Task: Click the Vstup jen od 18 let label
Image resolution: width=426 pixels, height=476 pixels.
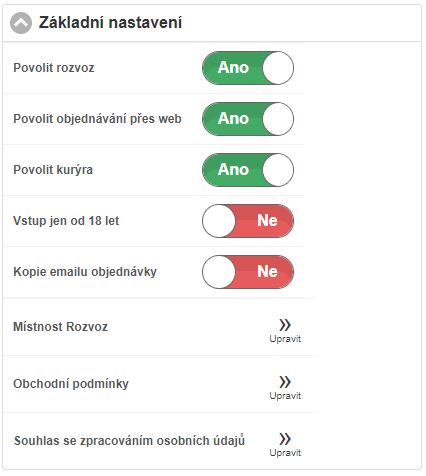Action: pyautogui.click(x=66, y=221)
